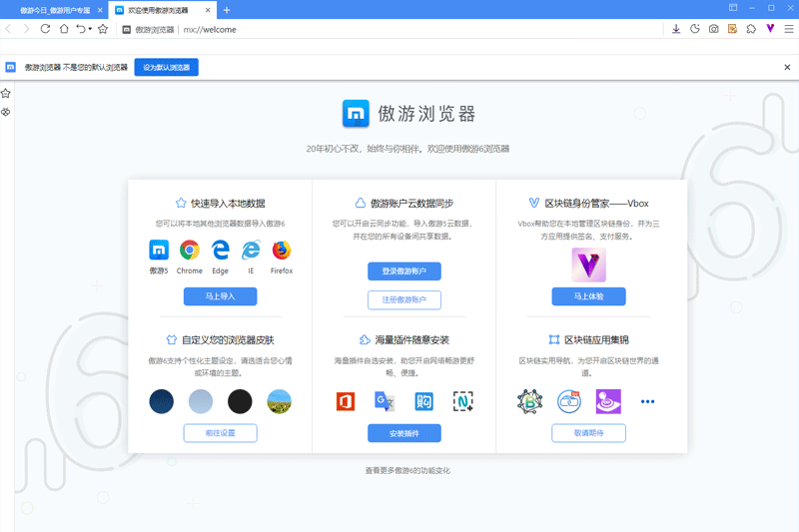Click the site identity icon in address bar

[127, 30]
